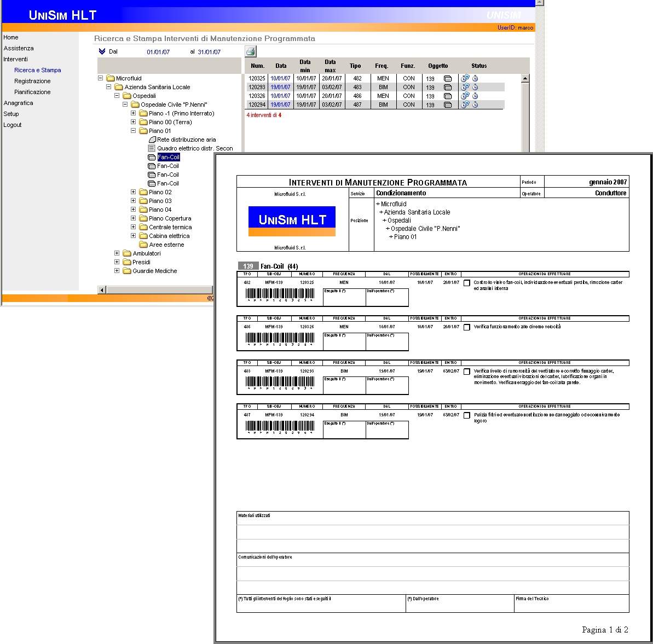
Task: Open the Pianificazione submenu link
Action: [32, 91]
